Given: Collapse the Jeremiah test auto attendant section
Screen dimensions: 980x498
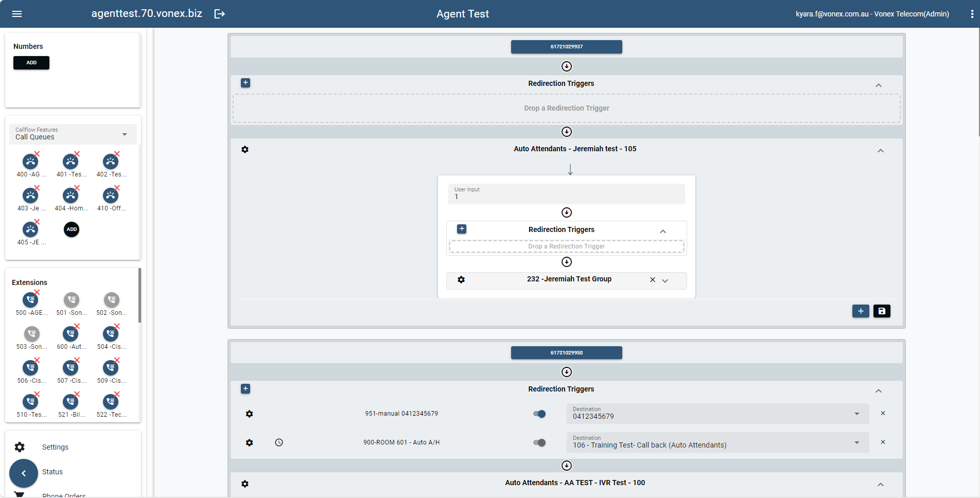Looking at the screenshot, I should tap(881, 151).
